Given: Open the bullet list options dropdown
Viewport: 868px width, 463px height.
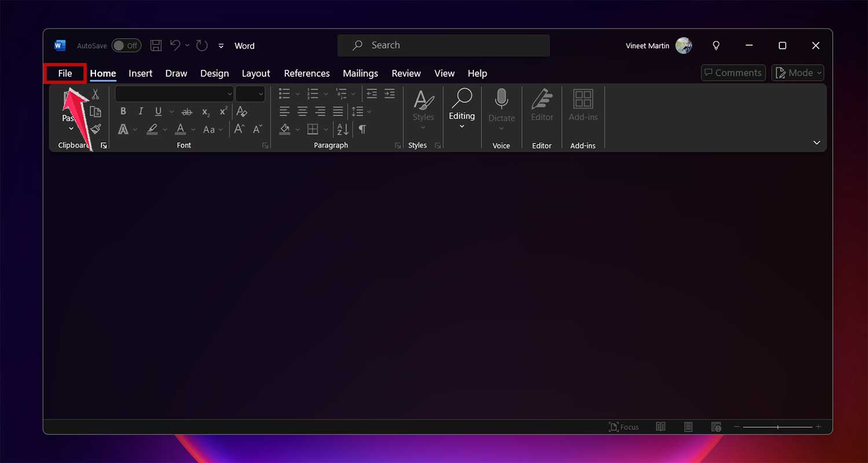Looking at the screenshot, I should click(297, 94).
